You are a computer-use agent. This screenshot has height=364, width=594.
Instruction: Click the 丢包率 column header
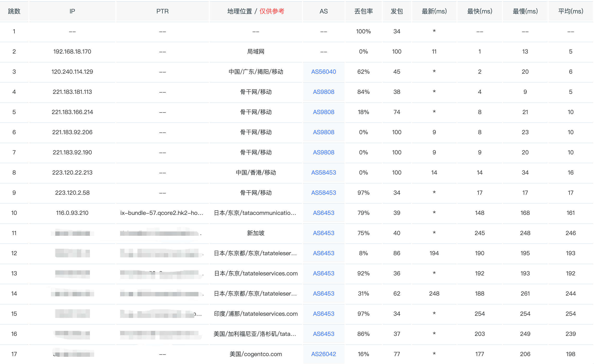pyautogui.click(x=364, y=11)
